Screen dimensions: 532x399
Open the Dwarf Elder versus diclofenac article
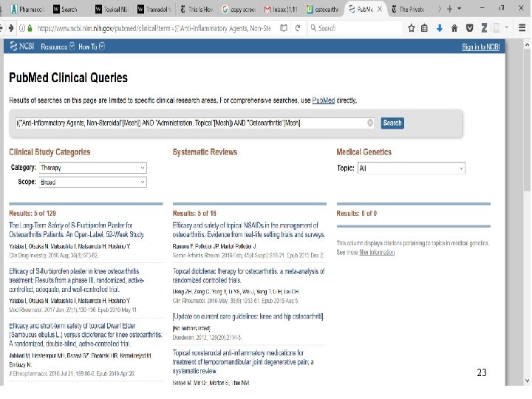point(85,335)
